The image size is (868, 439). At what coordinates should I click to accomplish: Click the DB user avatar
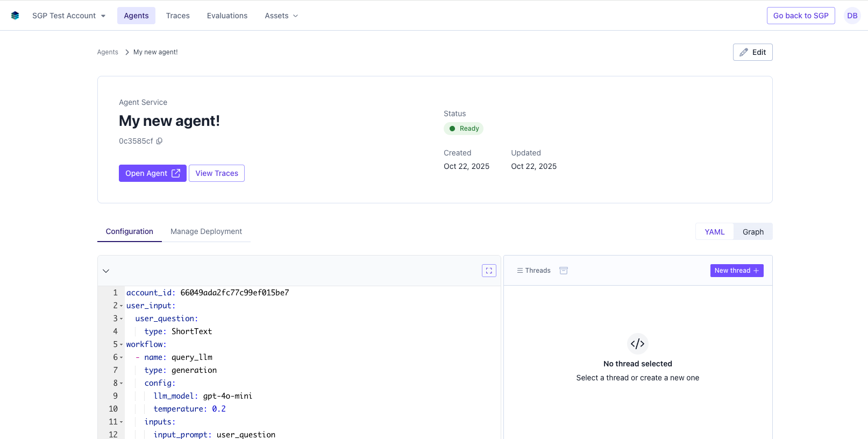pyautogui.click(x=852, y=16)
